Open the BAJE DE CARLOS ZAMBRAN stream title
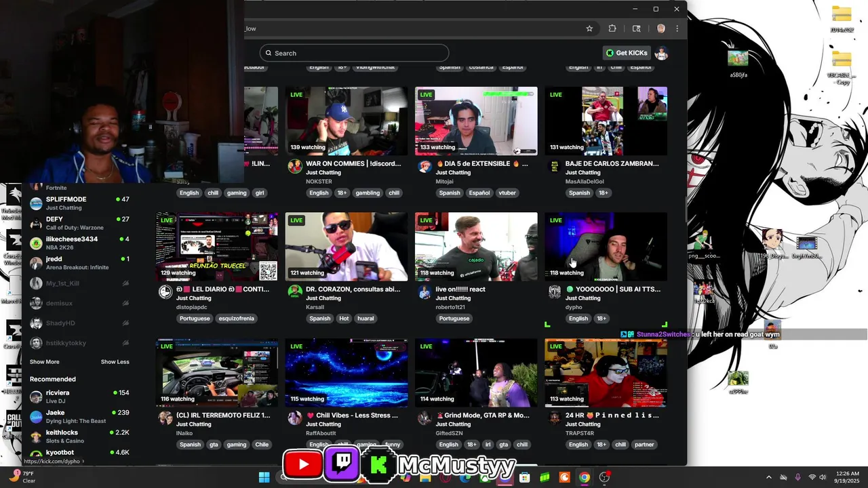Viewport: 868px width, 488px height. click(612, 163)
